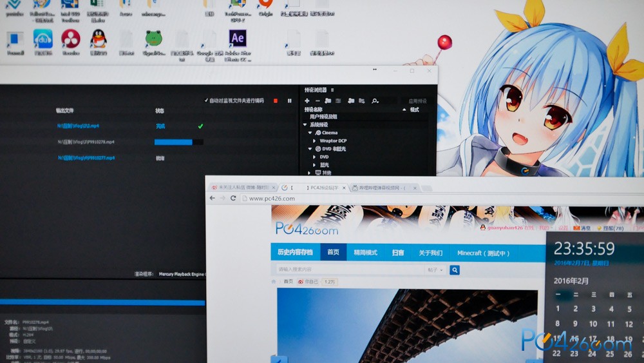Close the Weibo browser tab
The width and height of the screenshot is (644, 363).
coord(274,188)
